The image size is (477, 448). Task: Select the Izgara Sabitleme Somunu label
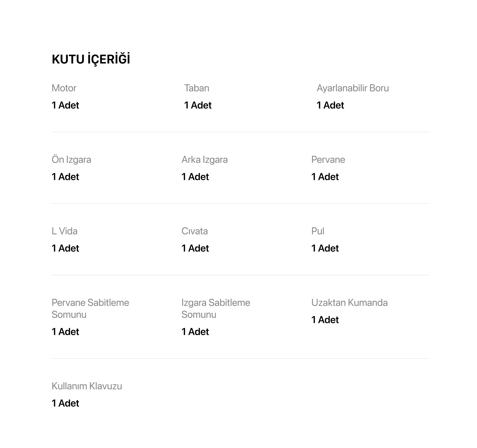216,308
